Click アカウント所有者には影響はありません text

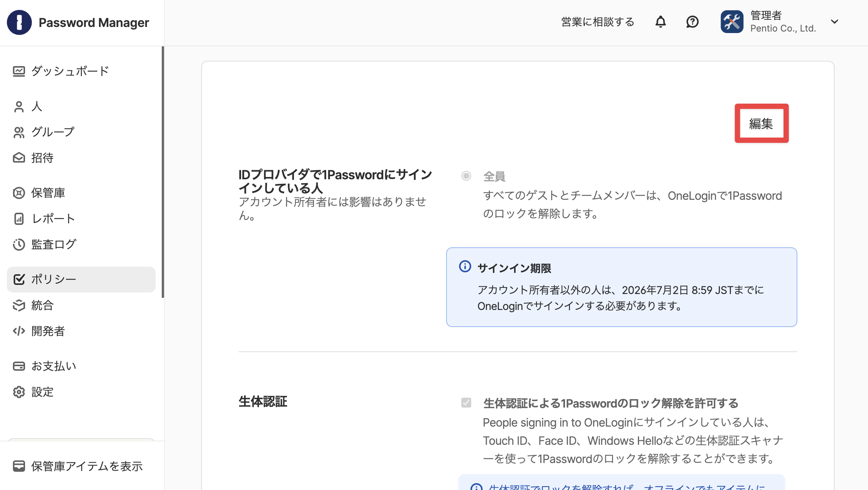pos(333,209)
